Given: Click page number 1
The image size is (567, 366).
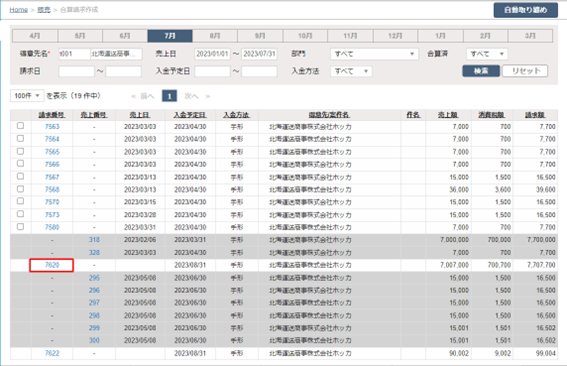Looking at the screenshot, I should [169, 96].
